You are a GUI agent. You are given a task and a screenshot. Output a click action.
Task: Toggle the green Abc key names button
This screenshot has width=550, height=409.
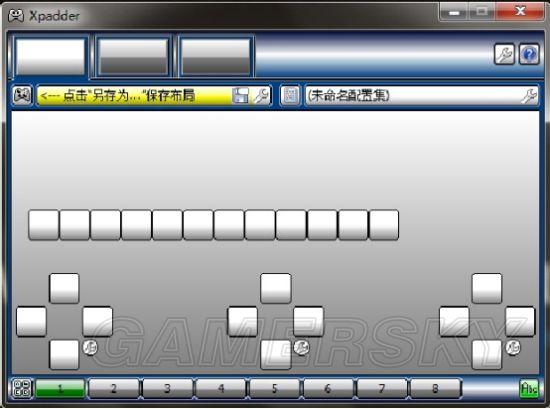[529, 388]
